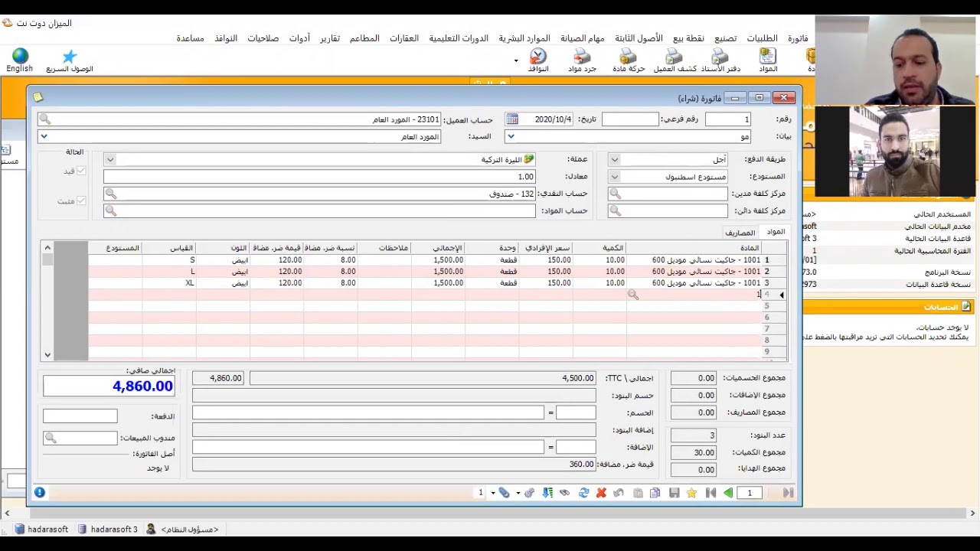Screen dimensions: 980x551
Task: Go to the previous invoice with green arrow
Action: coord(728,493)
